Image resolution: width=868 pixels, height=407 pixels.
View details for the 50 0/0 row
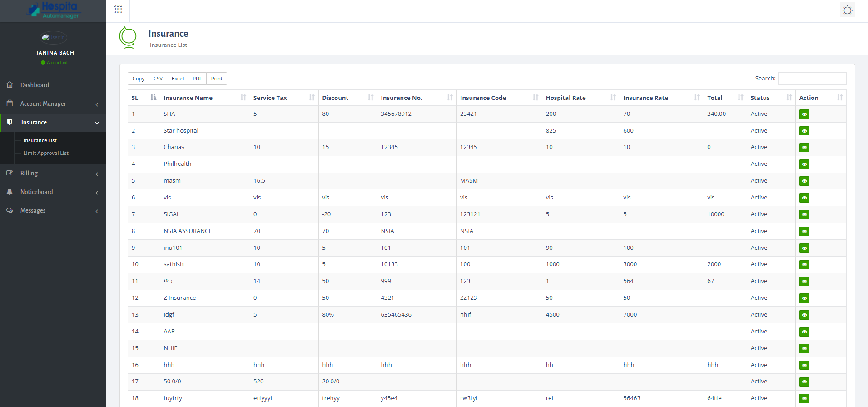[804, 382]
